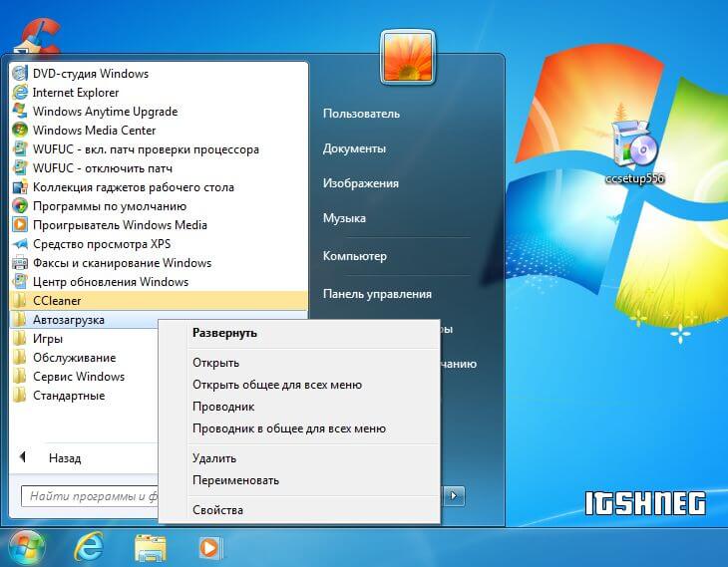
Task: Click the Internet Explorer icon in the programs list
Action: [20, 93]
